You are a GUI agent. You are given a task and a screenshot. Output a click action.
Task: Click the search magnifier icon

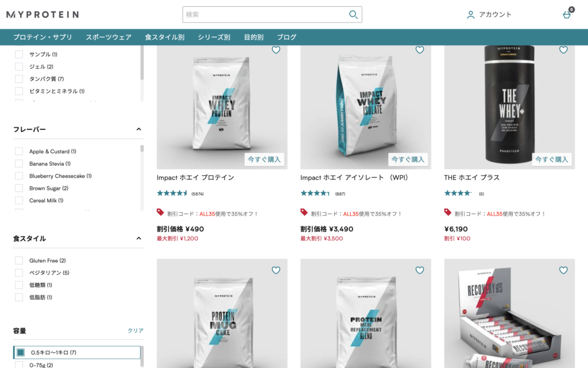tap(353, 14)
